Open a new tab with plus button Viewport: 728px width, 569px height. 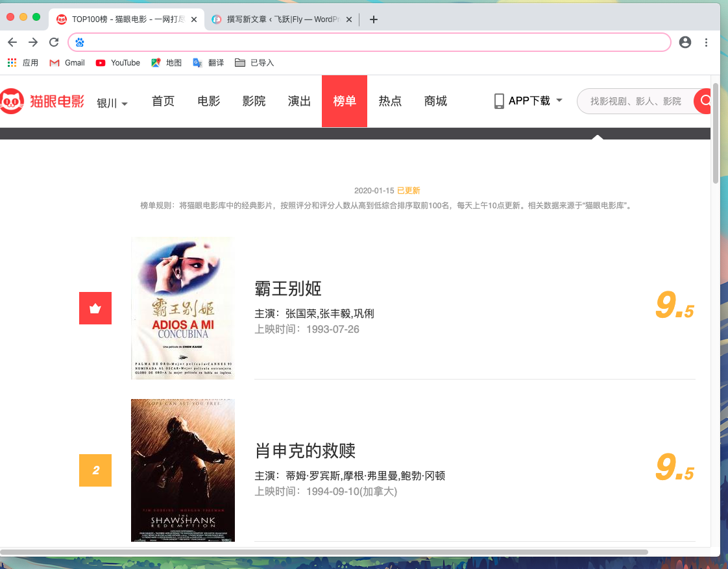click(373, 19)
